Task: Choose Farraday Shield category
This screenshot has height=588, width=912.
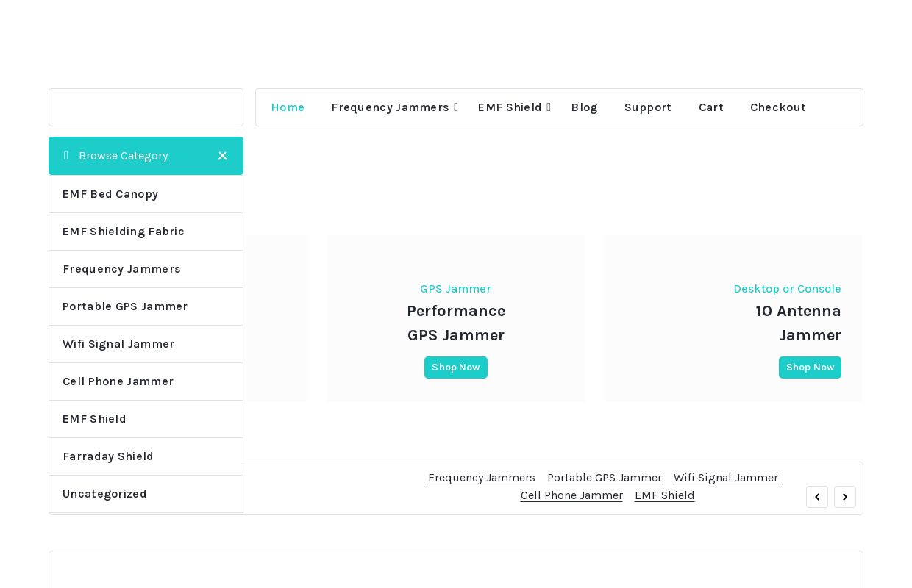Action: (108, 456)
